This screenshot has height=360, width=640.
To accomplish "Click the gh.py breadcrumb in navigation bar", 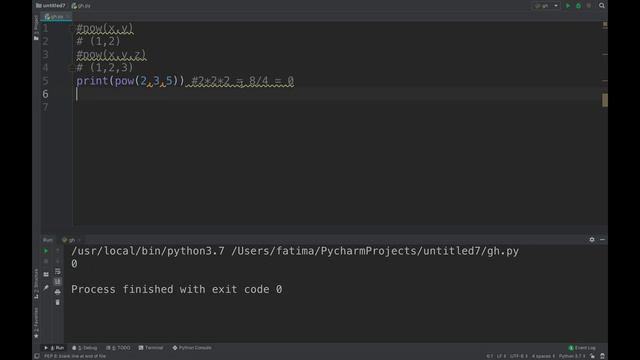I will 81,6.
